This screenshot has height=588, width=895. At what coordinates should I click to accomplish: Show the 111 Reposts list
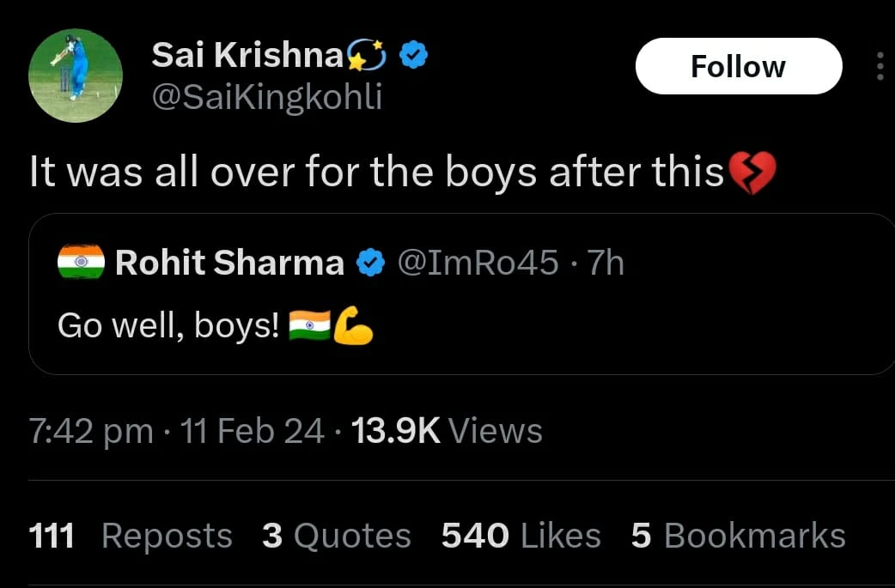tap(131, 536)
